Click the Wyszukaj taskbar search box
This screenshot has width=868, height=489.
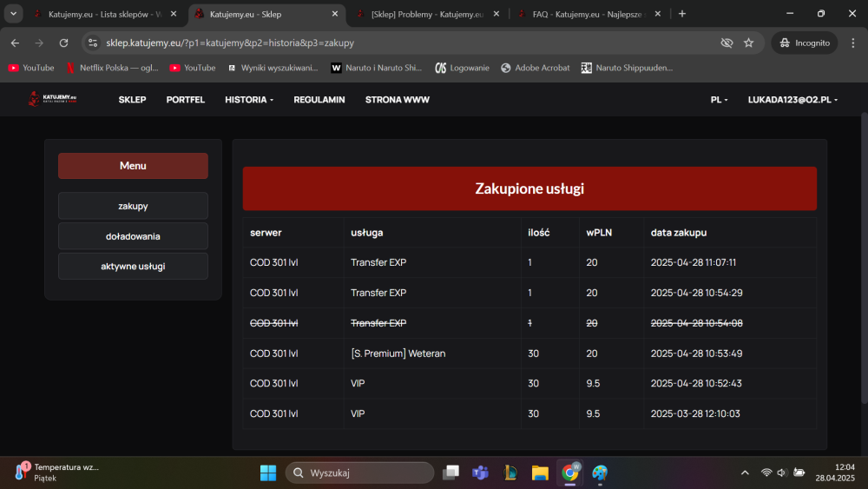(360, 473)
